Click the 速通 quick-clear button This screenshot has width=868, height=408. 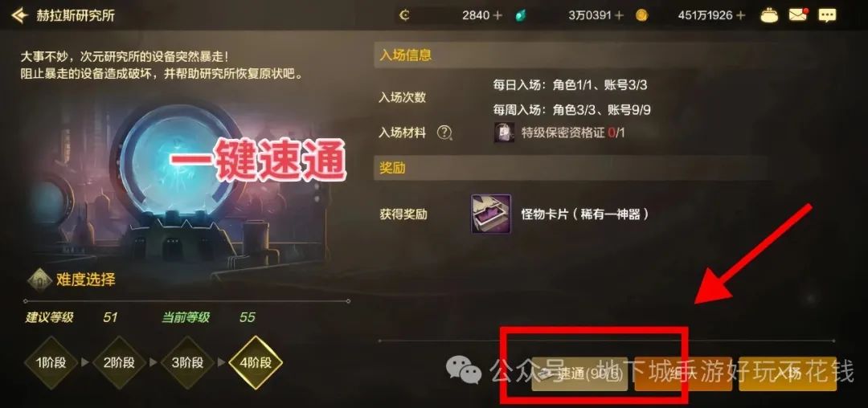pos(579,374)
